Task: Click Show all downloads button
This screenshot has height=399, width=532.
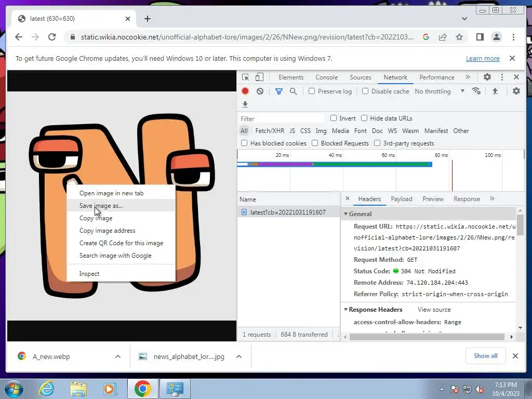Action: tap(486, 356)
